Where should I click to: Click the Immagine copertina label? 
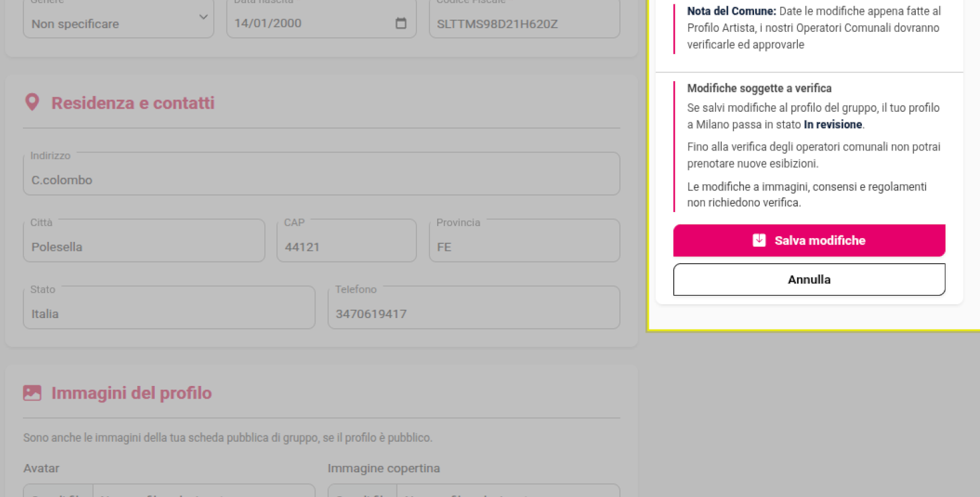point(383,468)
